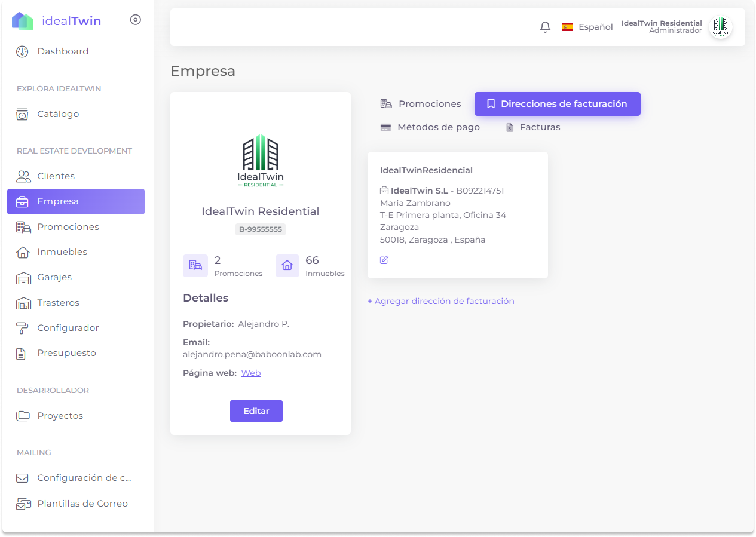This screenshot has height=537, width=756.
Task: Open Garajes sidebar section
Action: [54, 277]
